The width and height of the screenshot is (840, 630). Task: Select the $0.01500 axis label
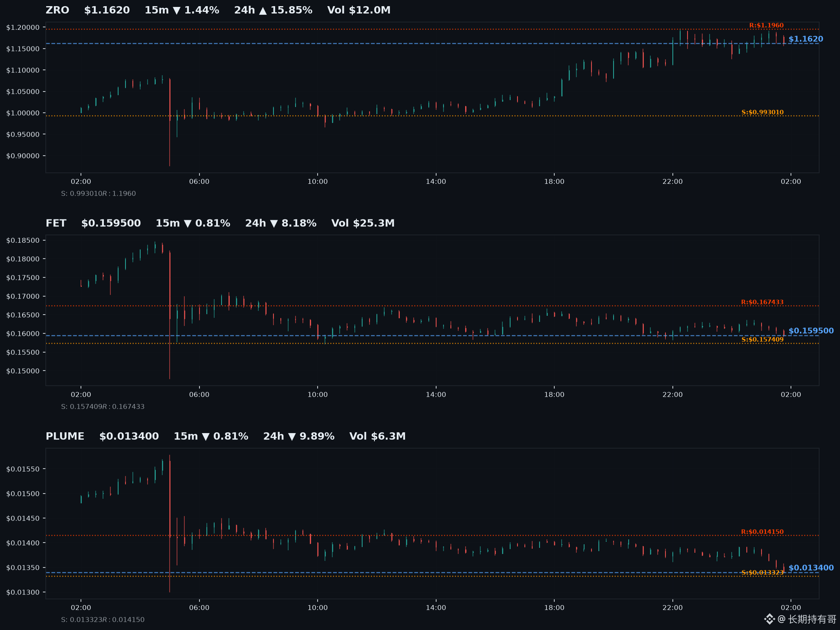tap(23, 494)
